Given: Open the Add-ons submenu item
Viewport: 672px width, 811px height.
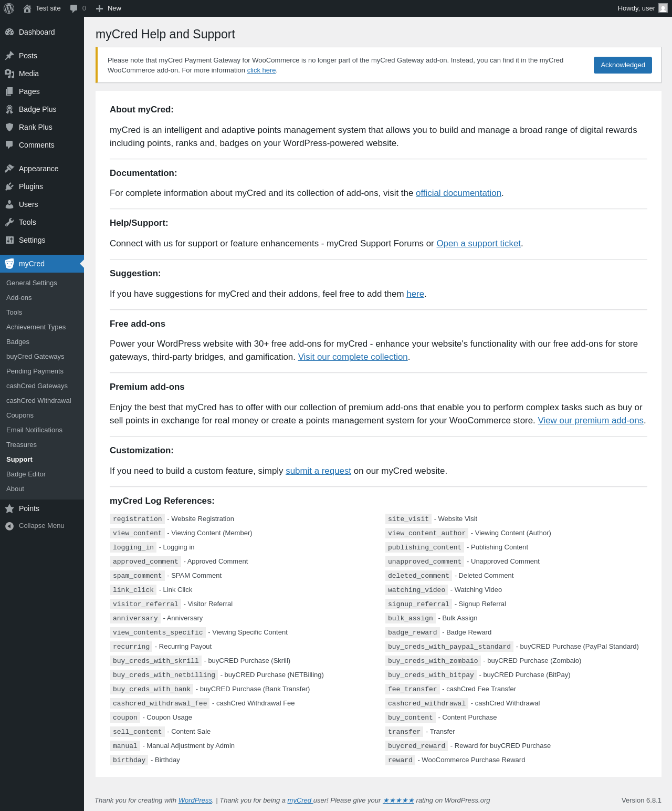Looking at the screenshot, I should point(19,298).
